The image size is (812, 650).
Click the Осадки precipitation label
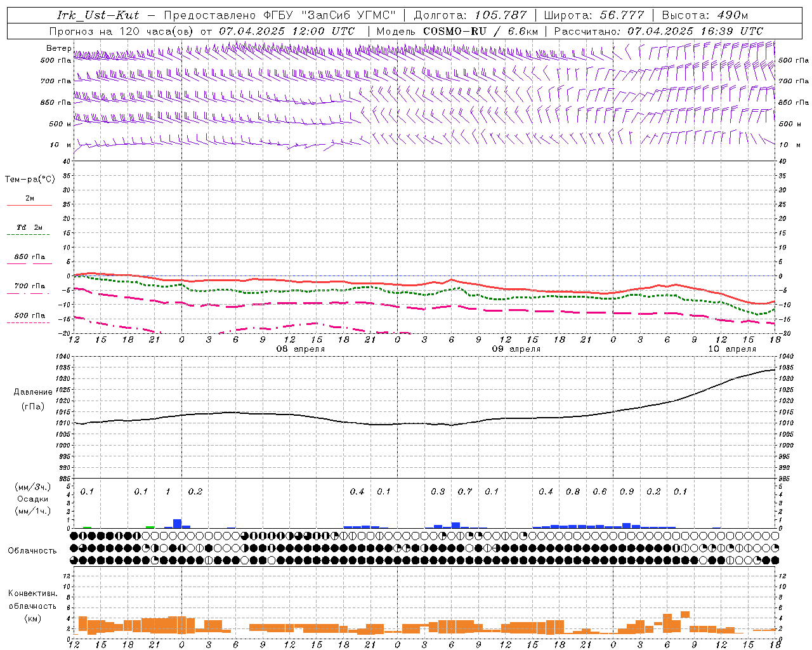pyautogui.click(x=33, y=499)
